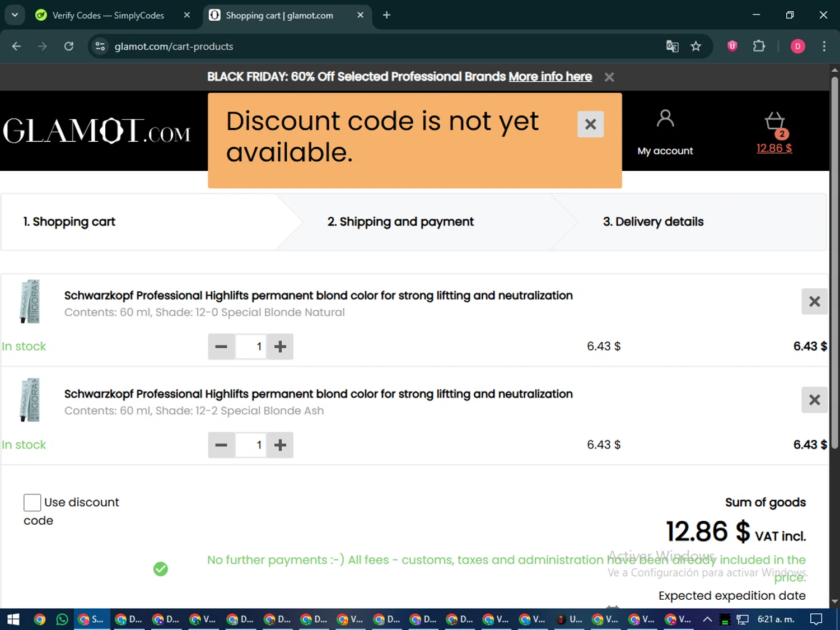The image size is (840, 630).
Task: Open the Chrome three-dot menu
Action: point(824,46)
